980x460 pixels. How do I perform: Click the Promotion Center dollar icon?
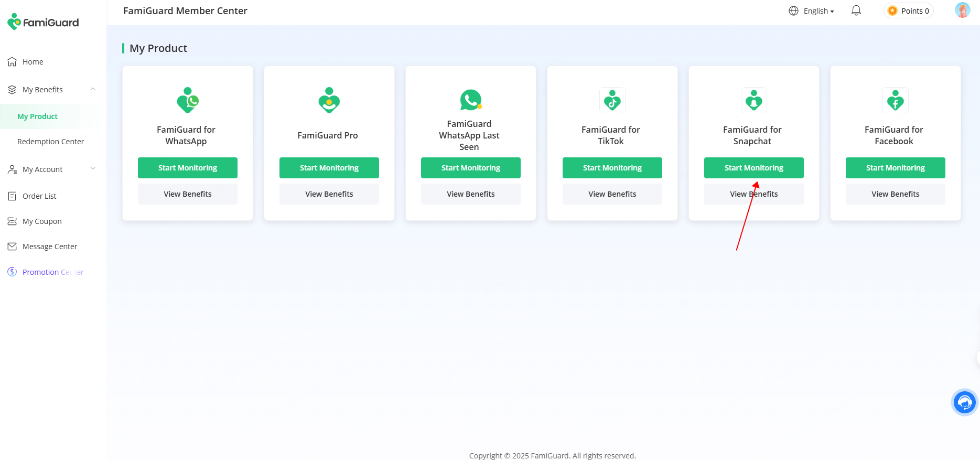pos(12,272)
